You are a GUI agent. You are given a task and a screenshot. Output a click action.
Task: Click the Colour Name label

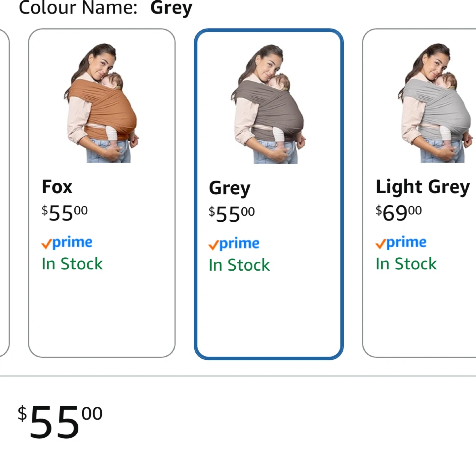pyautogui.click(x=78, y=8)
